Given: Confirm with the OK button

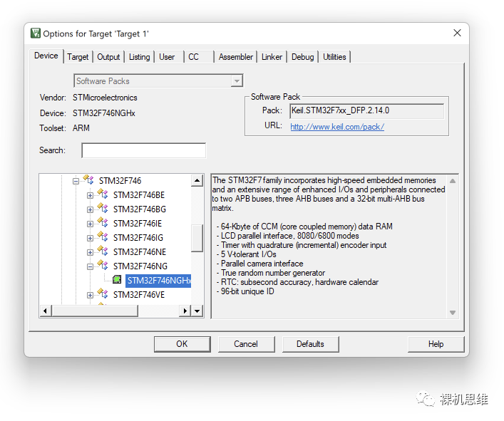Looking at the screenshot, I should click(182, 344).
